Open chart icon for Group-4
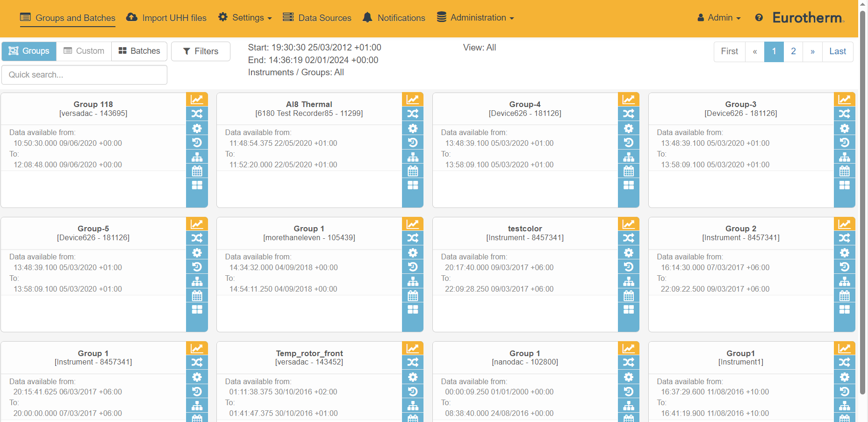 click(x=629, y=99)
